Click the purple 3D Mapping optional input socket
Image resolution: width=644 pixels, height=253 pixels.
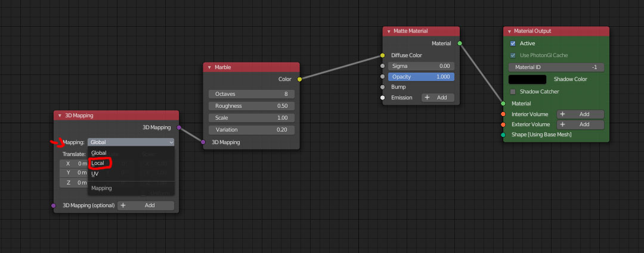point(54,205)
